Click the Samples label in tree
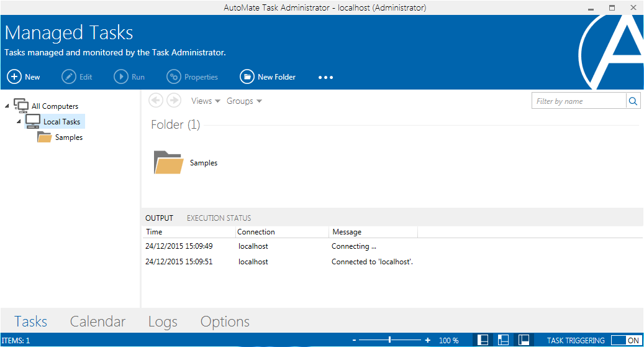Image resolution: width=644 pixels, height=347 pixels. coord(69,137)
